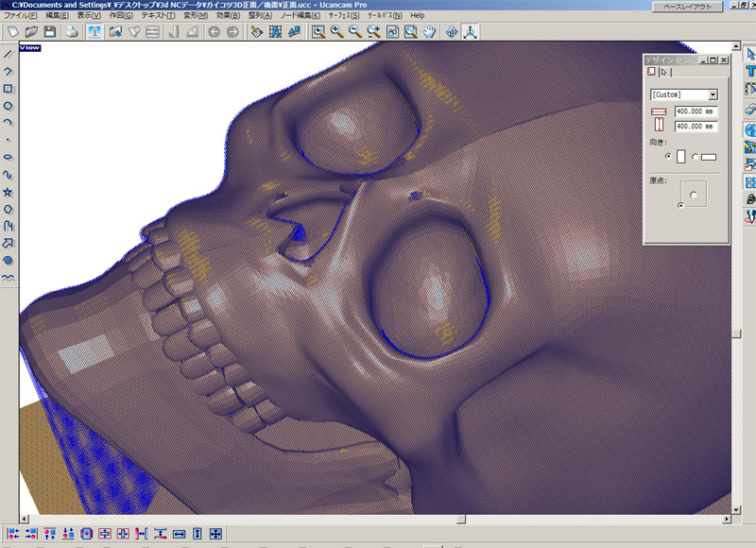Image resolution: width=756 pixels, height=548 pixels.
Task: Open the ファイル(F) menu
Action: [x=22, y=16]
